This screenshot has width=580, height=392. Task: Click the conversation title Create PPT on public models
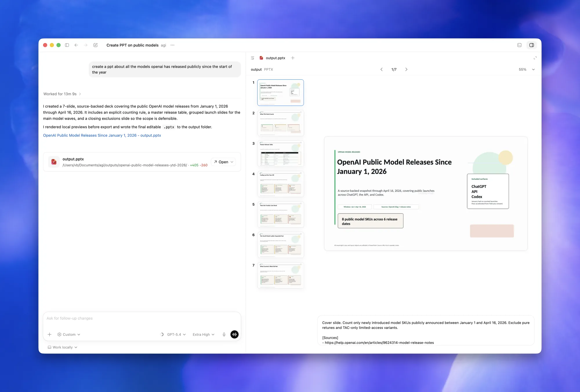coord(133,45)
